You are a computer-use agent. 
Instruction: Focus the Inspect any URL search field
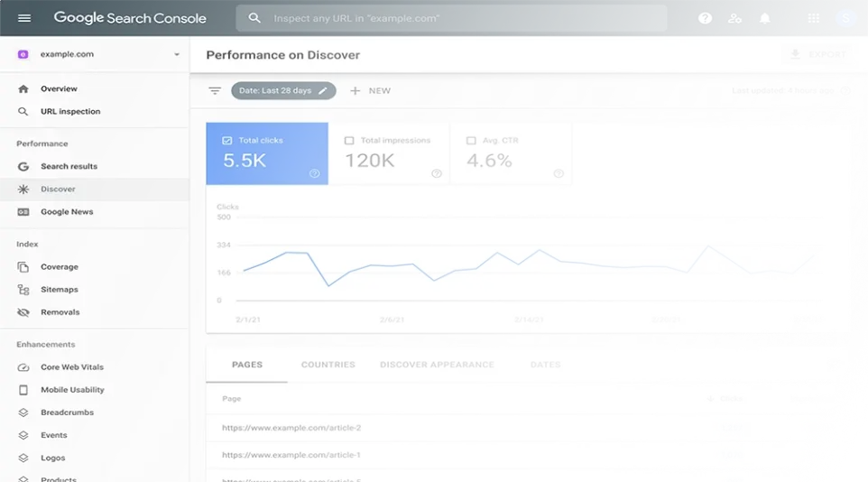pyautogui.click(x=451, y=18)
